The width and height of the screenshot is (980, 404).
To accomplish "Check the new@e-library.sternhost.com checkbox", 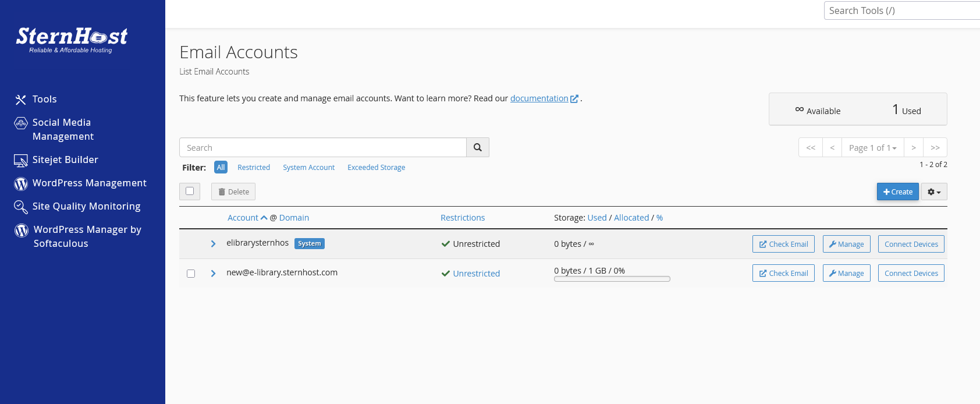I will 191,274.
